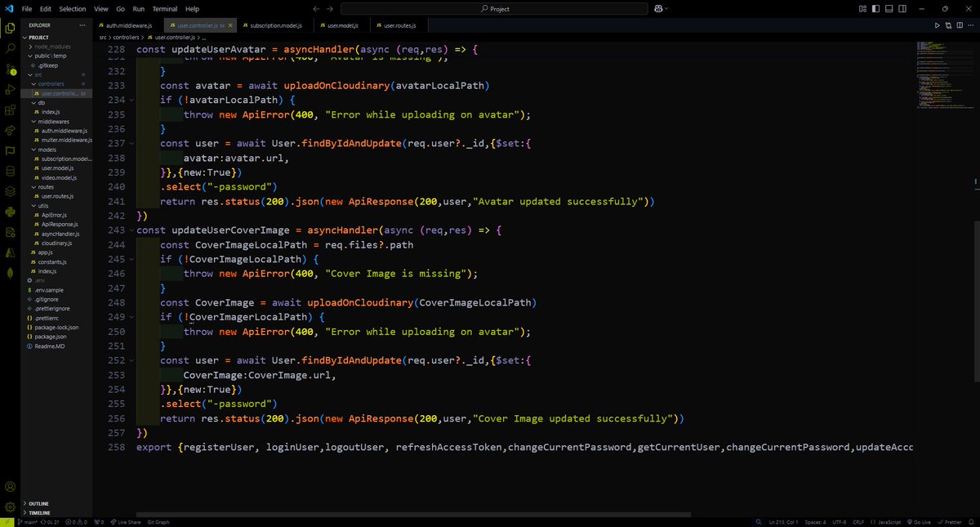Click Prettier status bar item

pos(950,521)
